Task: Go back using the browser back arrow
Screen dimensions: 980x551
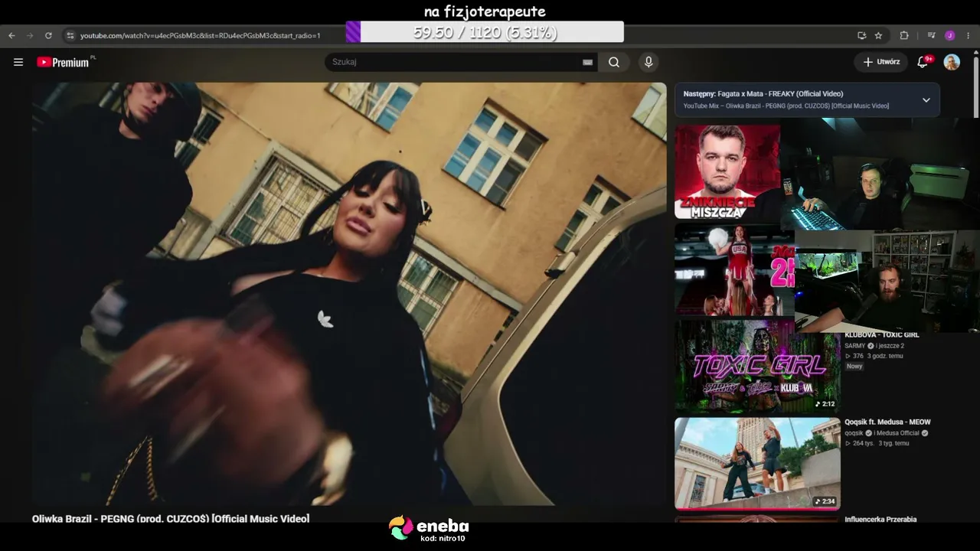Action: 11,35
